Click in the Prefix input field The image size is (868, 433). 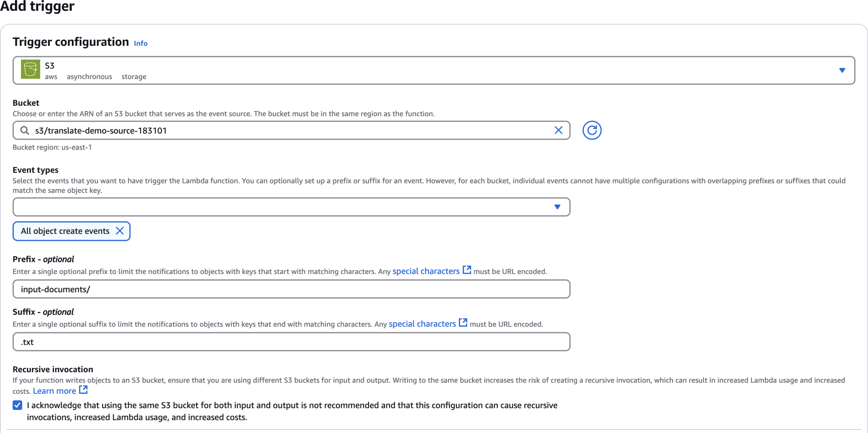click(291, 289)
